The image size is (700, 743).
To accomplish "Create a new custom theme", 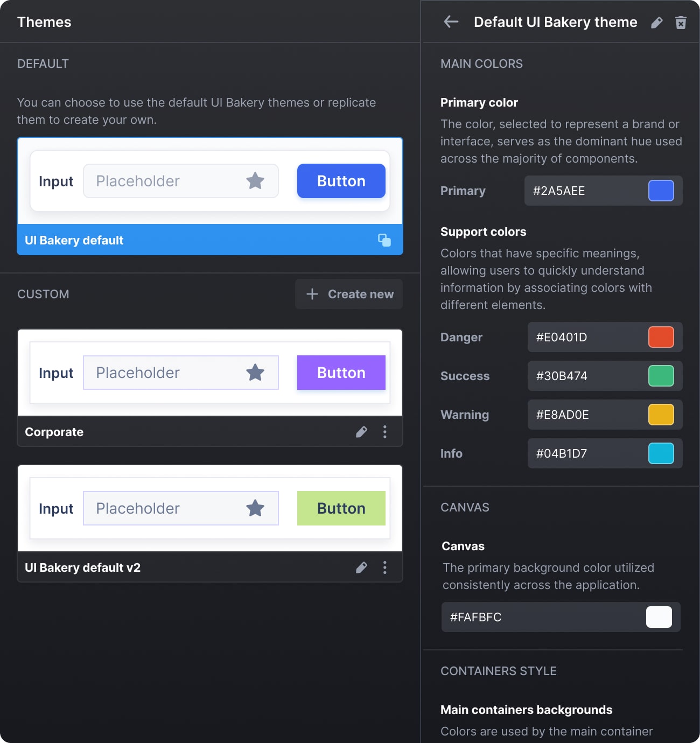I will pyautogui.click(x=348, y=294).
